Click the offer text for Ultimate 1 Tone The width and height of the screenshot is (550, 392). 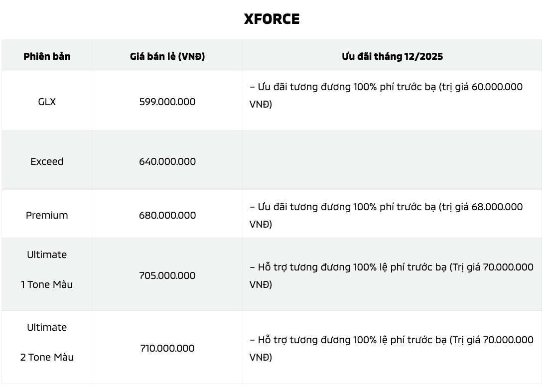click(x=391, y=275)
